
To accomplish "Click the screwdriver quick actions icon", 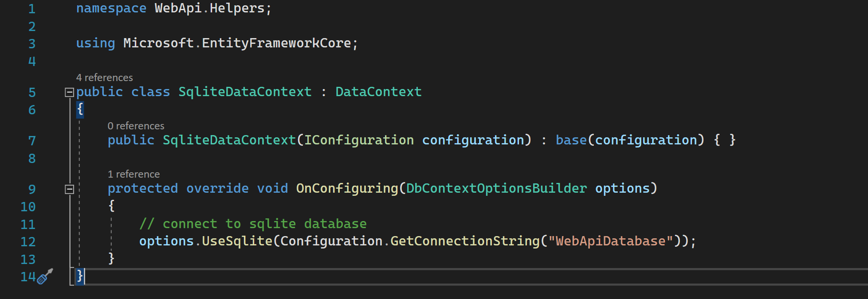I will coord(44,276).
